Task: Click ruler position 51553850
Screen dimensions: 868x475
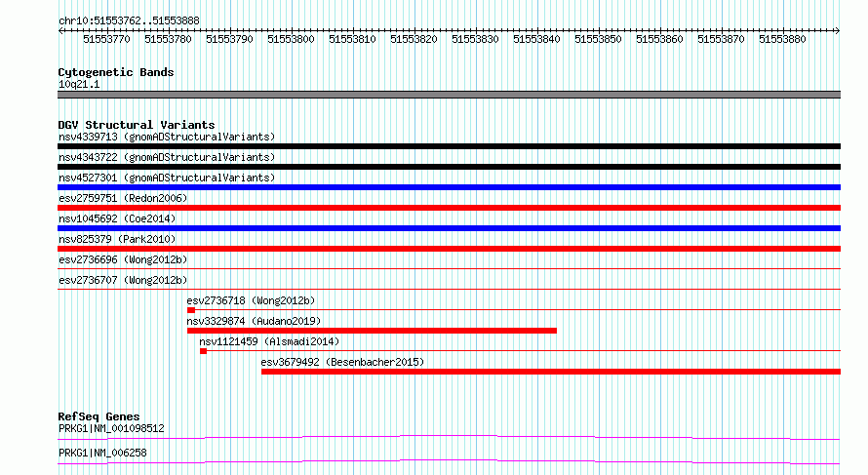Action: pyautogui.click(x=599, y=39)
